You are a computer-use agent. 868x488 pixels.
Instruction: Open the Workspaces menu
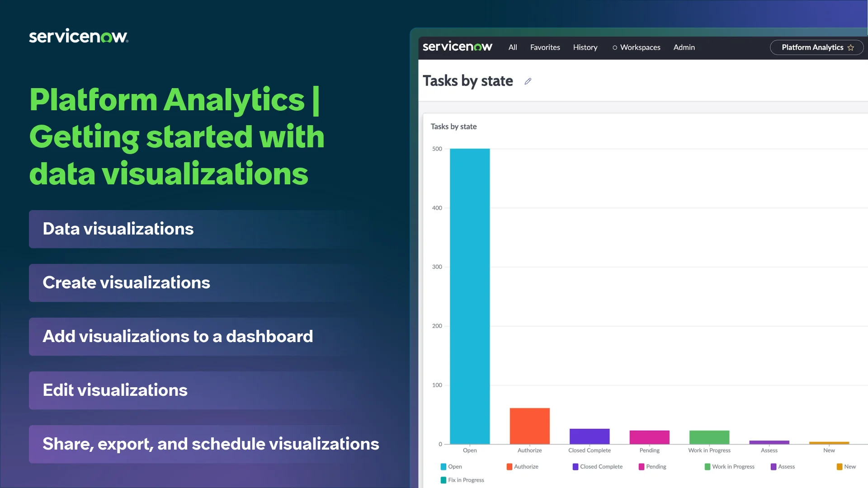tap(640, 47)
